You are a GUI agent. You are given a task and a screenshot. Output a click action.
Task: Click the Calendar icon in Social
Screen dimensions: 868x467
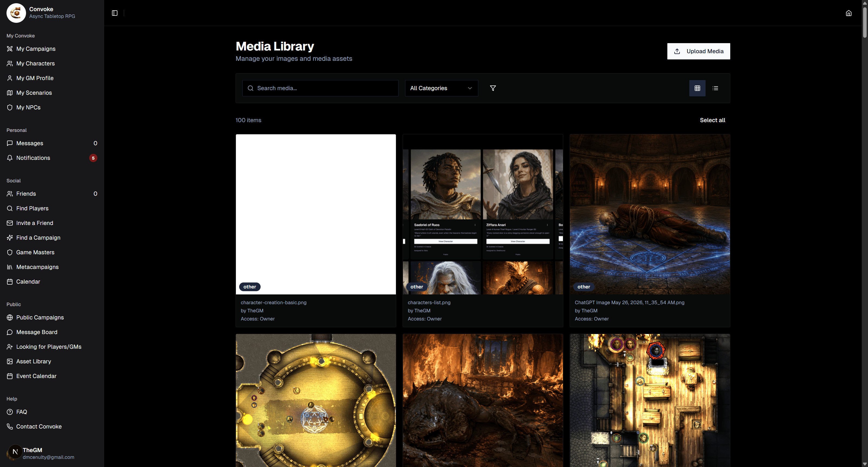click(x=10, y=282)
